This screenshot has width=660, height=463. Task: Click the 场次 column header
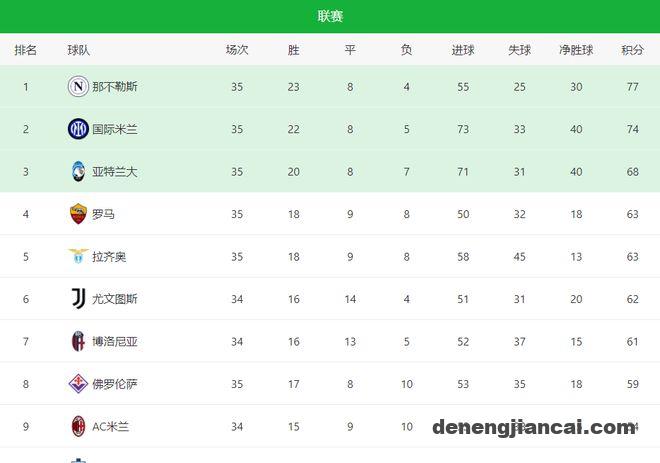pos(237,50)
